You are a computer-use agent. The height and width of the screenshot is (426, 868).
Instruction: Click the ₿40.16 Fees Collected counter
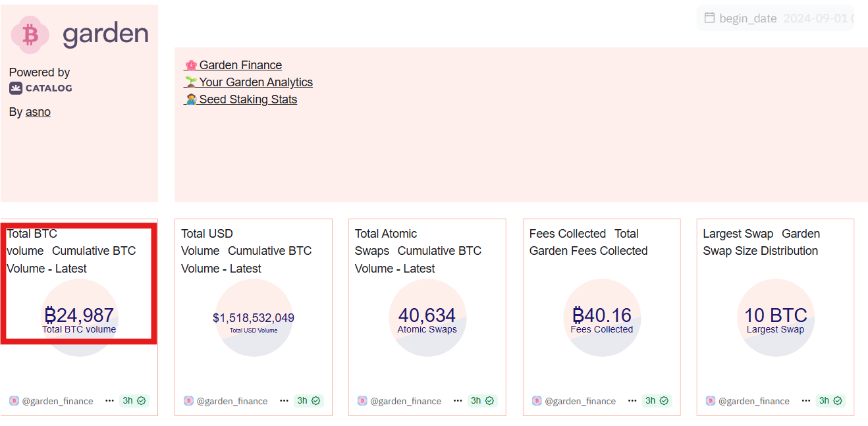click(x=602, y=319)
